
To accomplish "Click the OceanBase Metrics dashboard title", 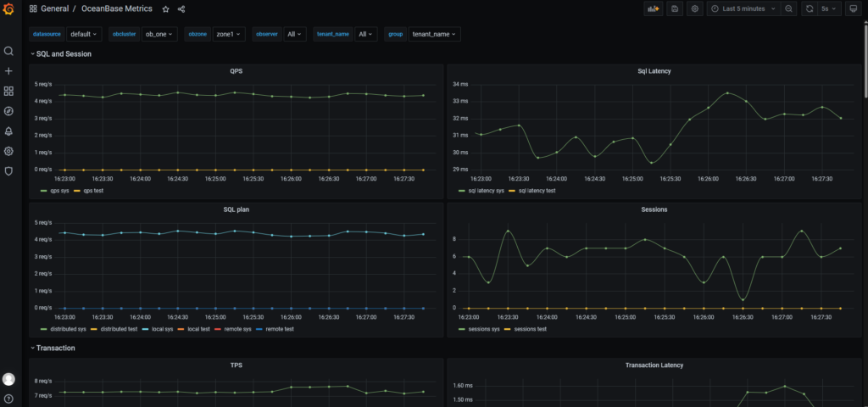I will pos(117,8).
